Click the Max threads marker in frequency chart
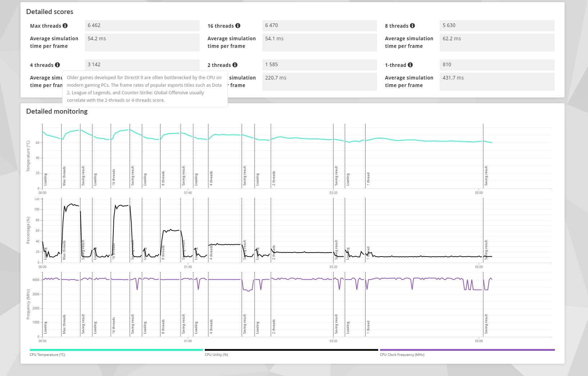This screenshot has height=376, width=588. click(64, 324)
